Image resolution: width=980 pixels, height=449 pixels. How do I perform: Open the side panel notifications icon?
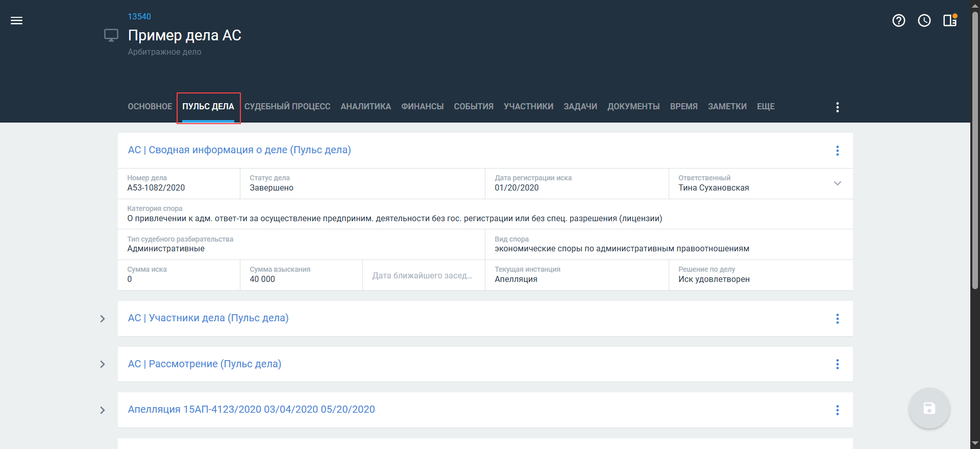pyautogui.click(x=949, y=20)
